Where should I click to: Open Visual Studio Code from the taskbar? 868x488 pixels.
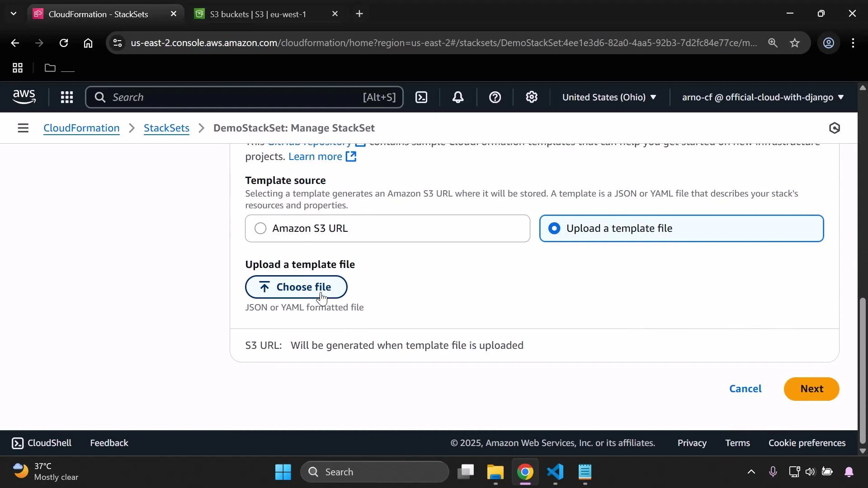555,473
